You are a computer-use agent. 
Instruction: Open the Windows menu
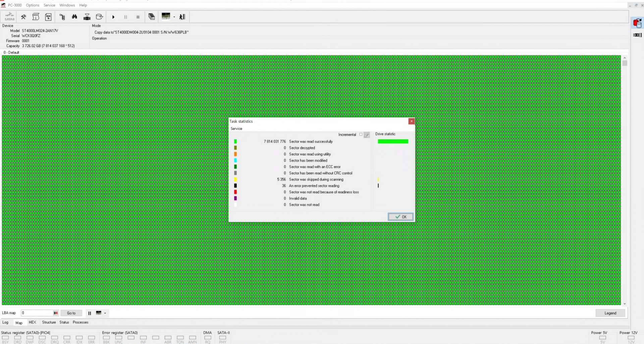[x=67, y=5]
